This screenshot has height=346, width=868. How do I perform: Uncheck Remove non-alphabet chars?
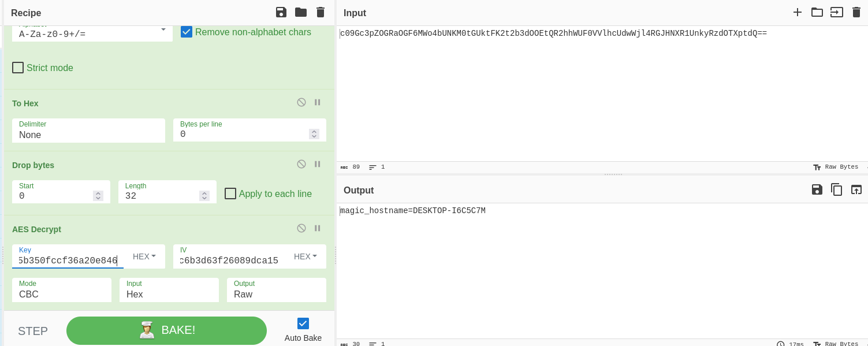point(186,32)
